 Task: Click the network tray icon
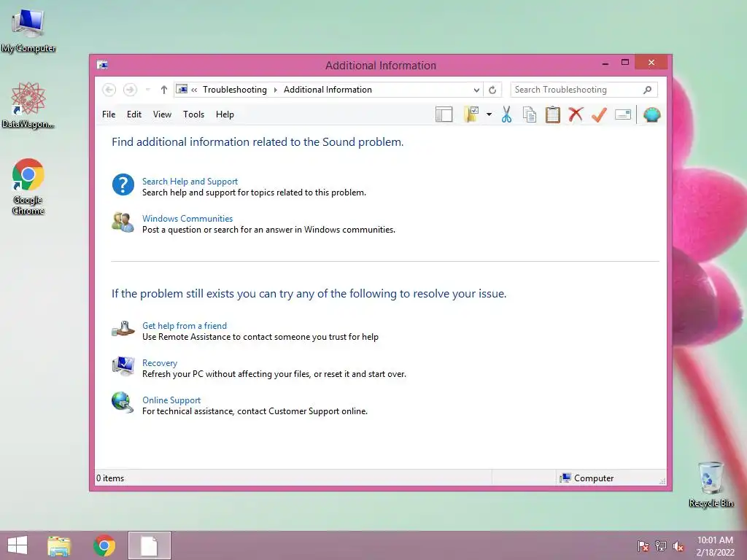click(661, 546)
